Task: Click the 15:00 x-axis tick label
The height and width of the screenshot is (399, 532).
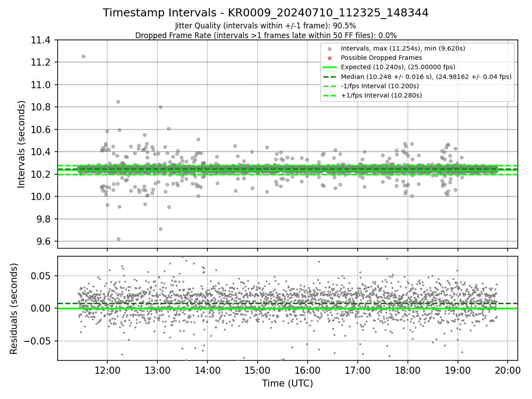Action: (x=258, y=370)
